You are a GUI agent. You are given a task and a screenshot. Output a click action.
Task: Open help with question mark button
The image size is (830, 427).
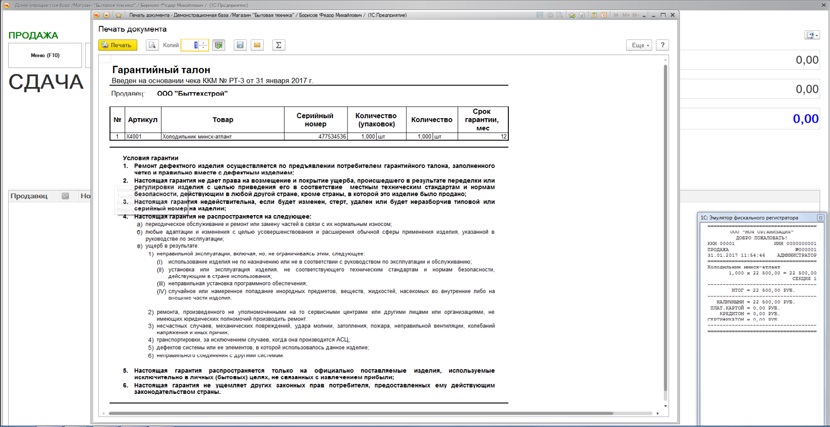coord(663,45)
